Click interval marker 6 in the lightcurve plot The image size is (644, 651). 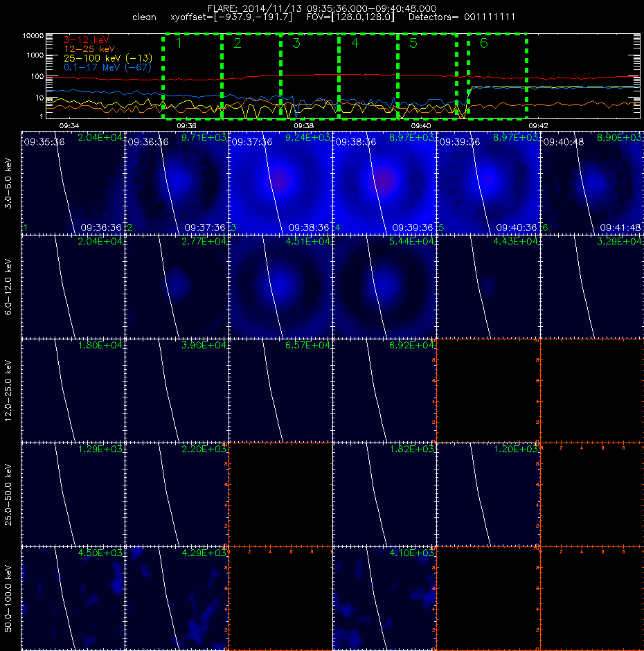coord(484,43)
